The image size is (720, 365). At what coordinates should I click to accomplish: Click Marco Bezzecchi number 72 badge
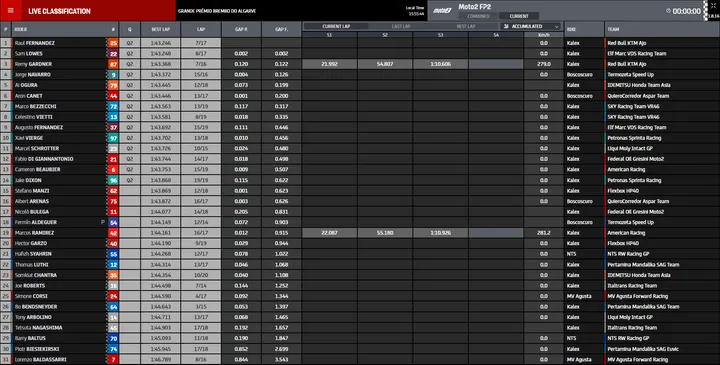(x=113, y=107)
